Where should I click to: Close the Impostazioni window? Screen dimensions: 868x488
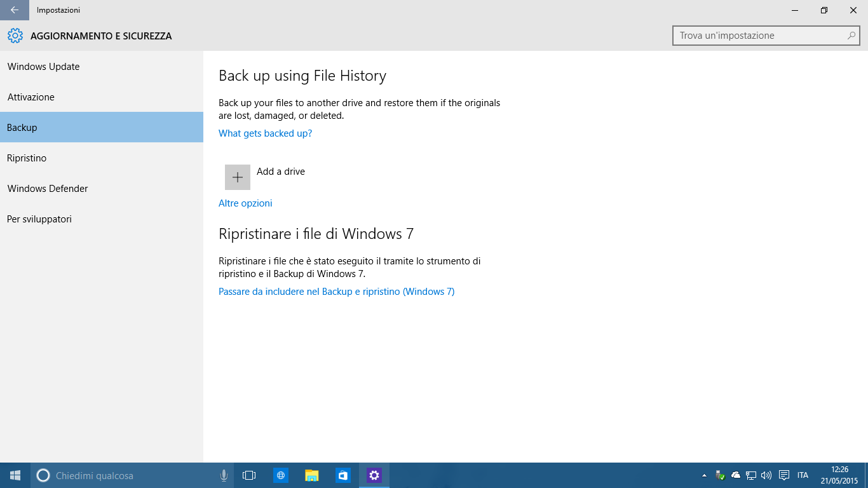(x=853, y=10)
